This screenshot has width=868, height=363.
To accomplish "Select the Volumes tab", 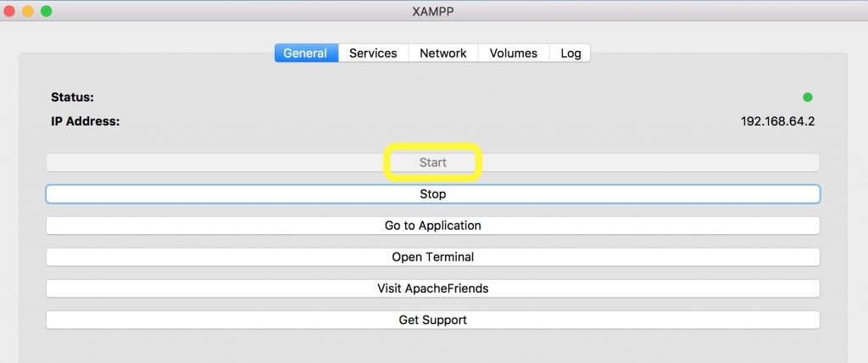I will coord(513,53).
